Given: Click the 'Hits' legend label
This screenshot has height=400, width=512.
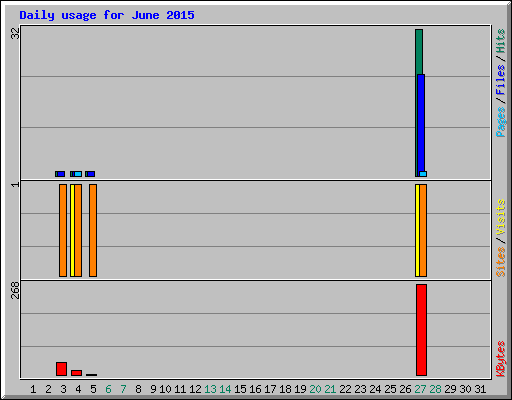Looking at the screenshot, I should point(500,41).
